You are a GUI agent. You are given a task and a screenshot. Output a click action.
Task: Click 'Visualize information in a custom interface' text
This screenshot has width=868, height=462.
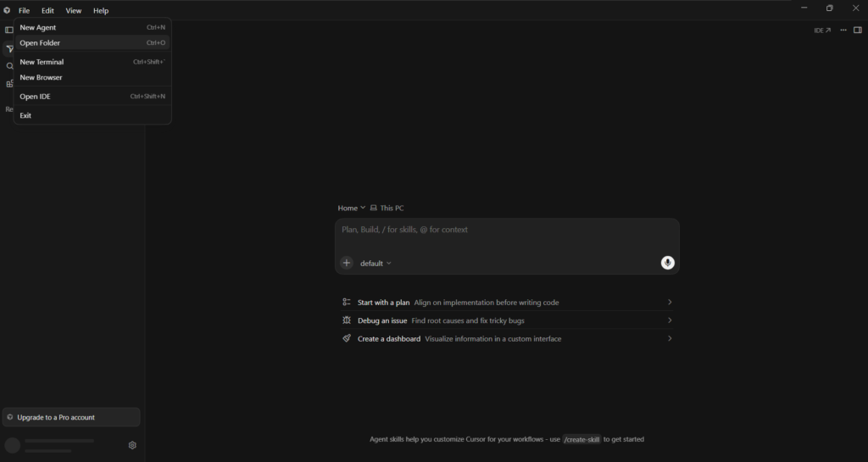coord(493,338)
